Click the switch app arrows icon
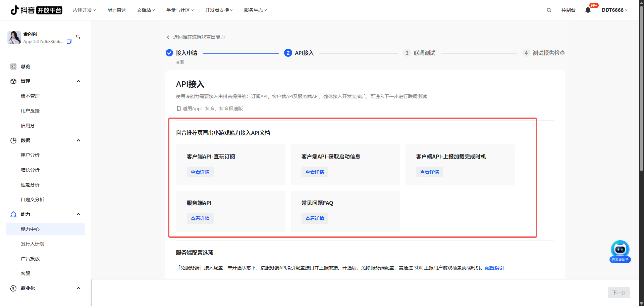 [78, 37]
